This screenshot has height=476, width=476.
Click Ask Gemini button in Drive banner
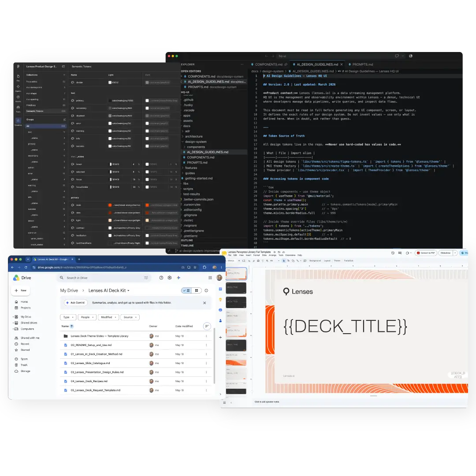tap(75, 303)
